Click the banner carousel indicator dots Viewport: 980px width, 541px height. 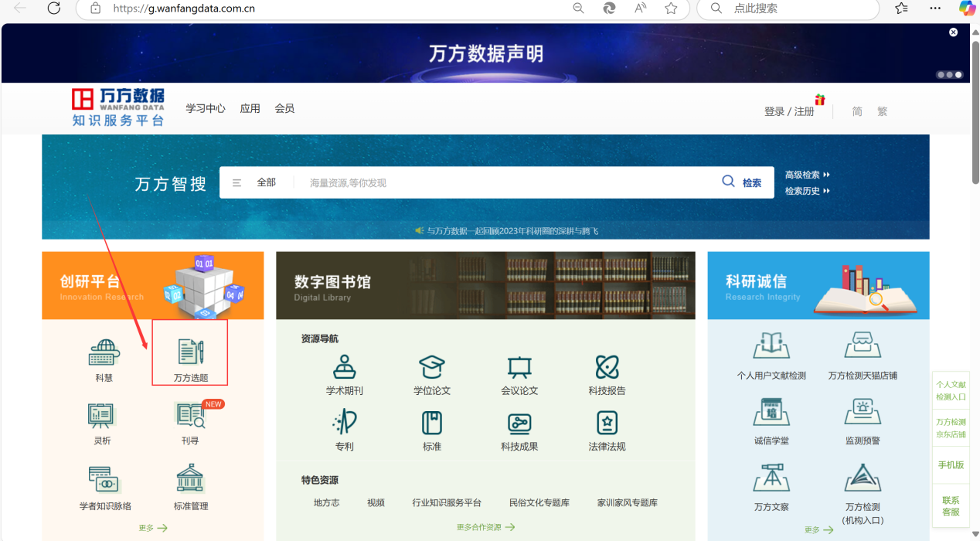point(950,75)
